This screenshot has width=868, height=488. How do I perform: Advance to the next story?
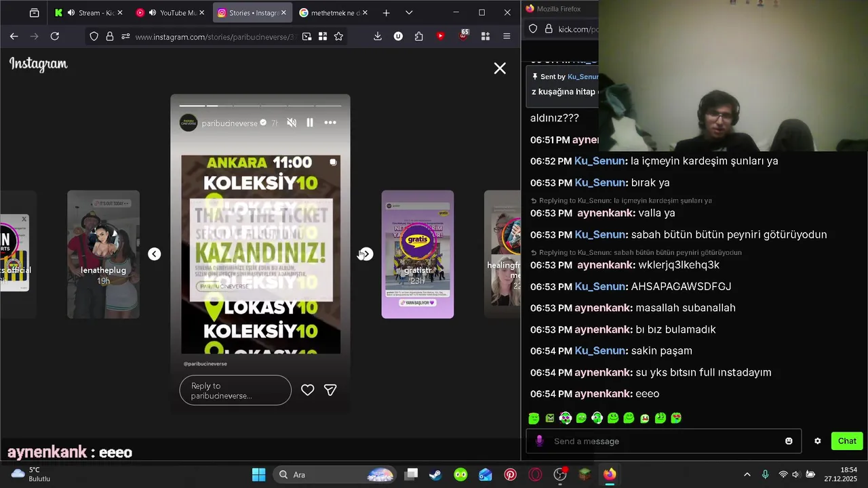[366, 254]
